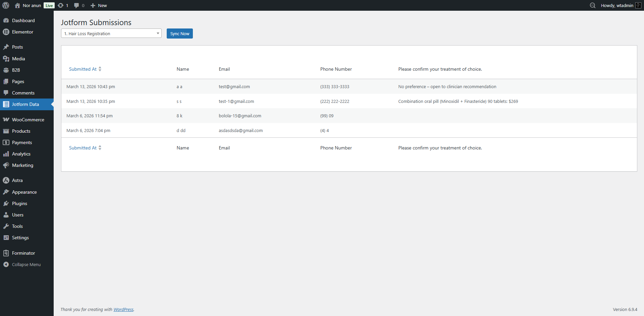Click the user avatar next to Howdy, wtadmin
Screen dimensions: 644x316
pyautogui.click(x=639, y=5)
